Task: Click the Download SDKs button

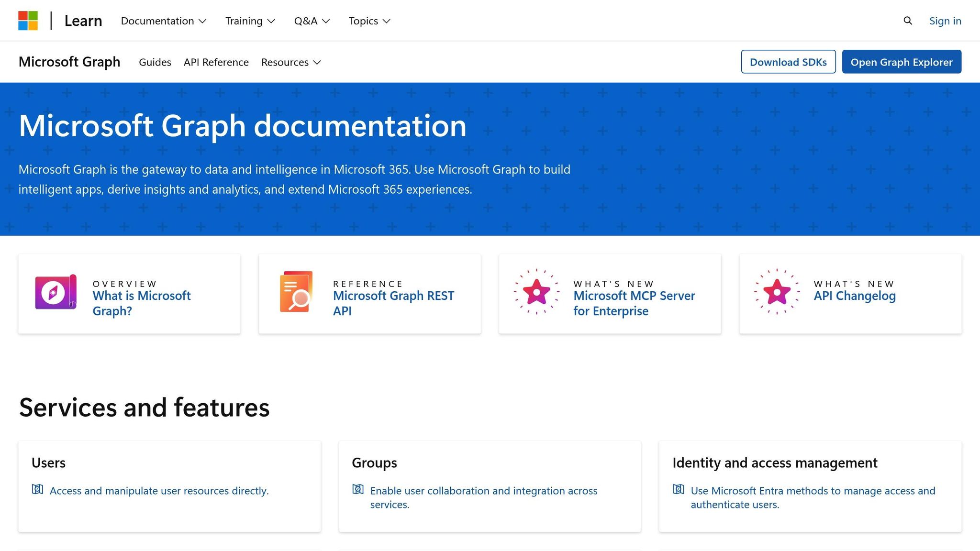Action: [x=788, y=62]
